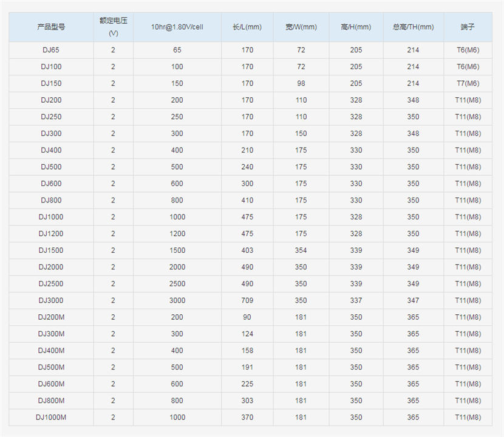Image resolution: width=504 pixels, height=437 pixels.
Task: Select the DJ200M model cell
Action: tap(51, 317)
